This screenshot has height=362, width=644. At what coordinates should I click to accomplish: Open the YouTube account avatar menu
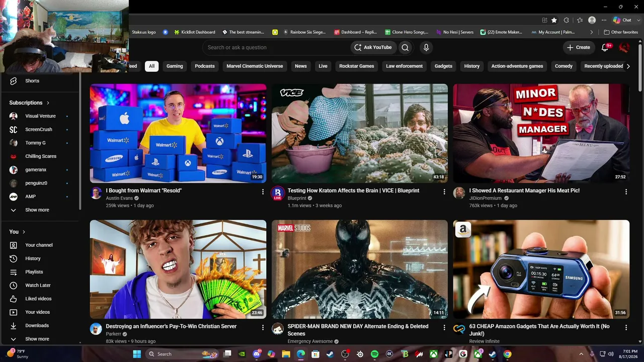point(624,47)
